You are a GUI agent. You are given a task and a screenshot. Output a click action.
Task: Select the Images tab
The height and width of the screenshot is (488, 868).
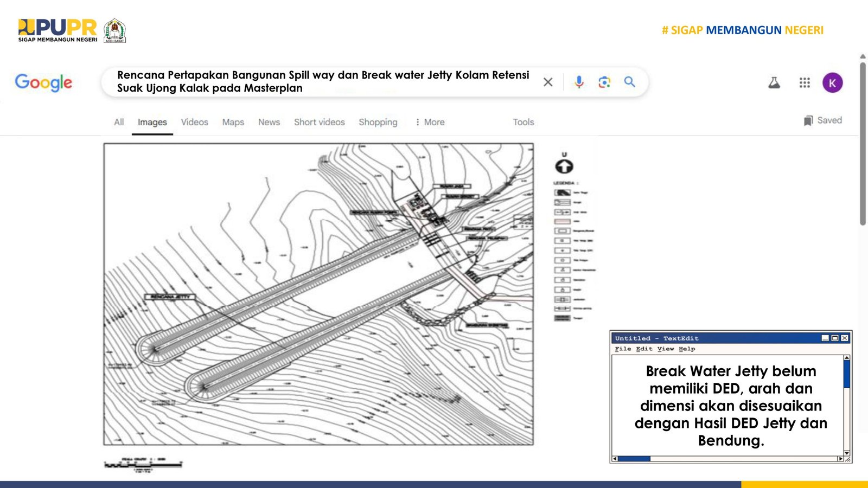(152, 122)
